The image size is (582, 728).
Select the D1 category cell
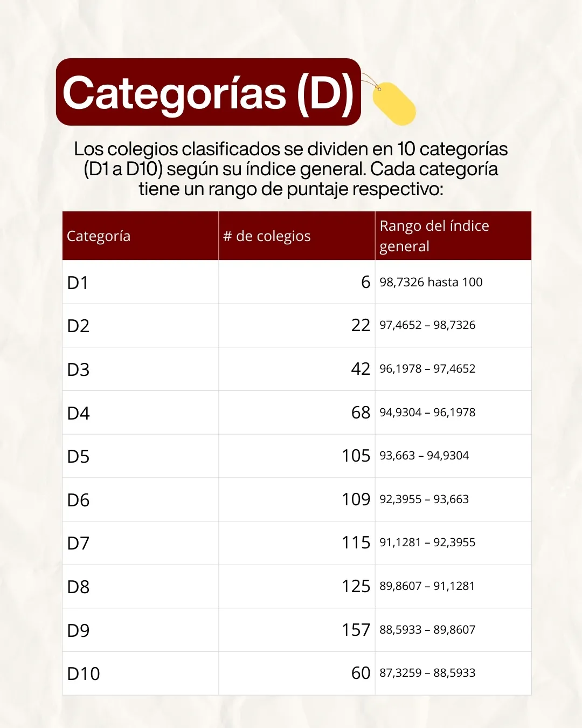click(78, 283)
